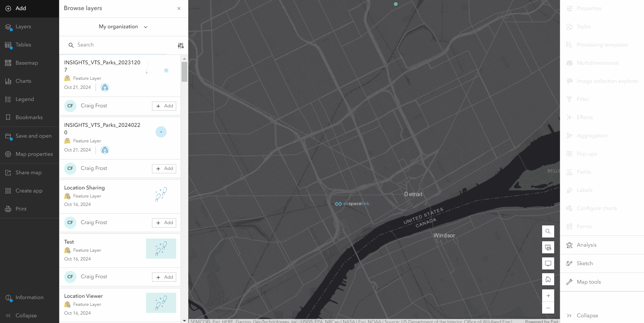Open search filters in Browse layers
The height and width of the screenshot is (323, 644).
tap(181, 45)
